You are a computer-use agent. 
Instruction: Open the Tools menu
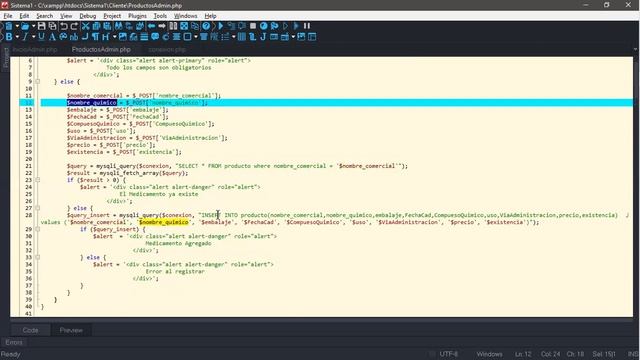(160, 16)
